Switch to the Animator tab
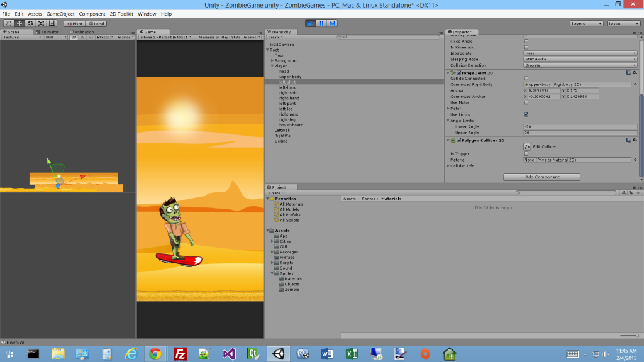Screen dimensions: 644x362 tap(47, 32)
